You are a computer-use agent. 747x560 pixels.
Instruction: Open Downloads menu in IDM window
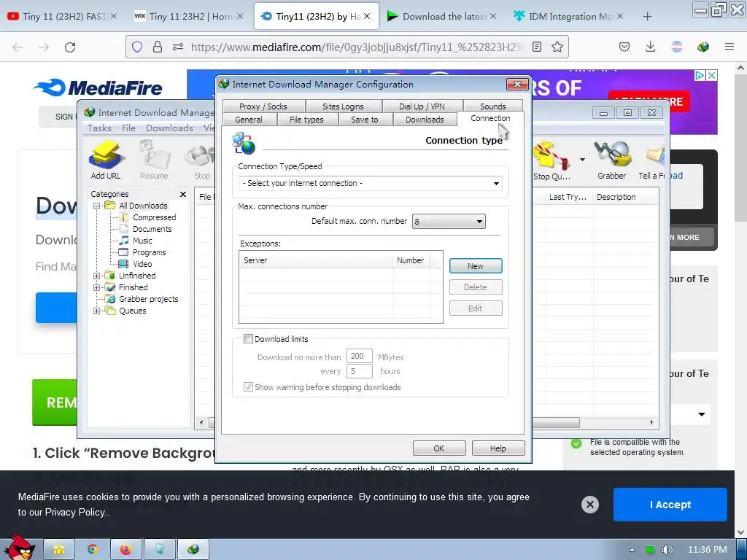click(169, 128)
